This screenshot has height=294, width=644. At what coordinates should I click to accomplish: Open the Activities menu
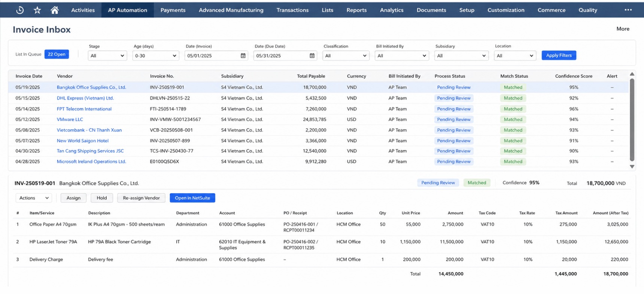(83, 10)
